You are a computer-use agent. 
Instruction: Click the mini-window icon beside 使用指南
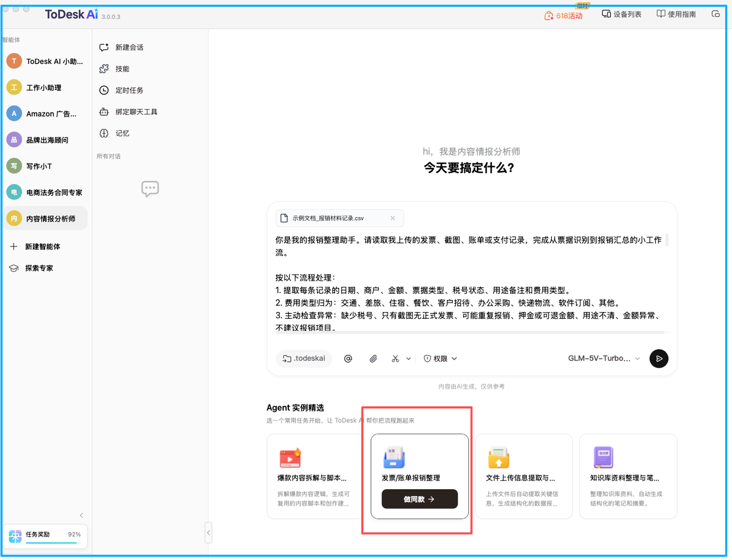coord(715,14)
